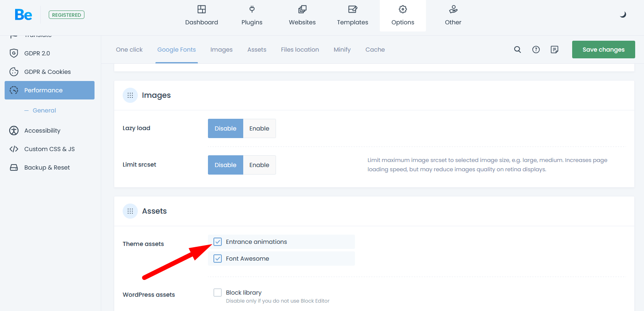
Task: Open the Websites section
Action: [x=302, y=16]
